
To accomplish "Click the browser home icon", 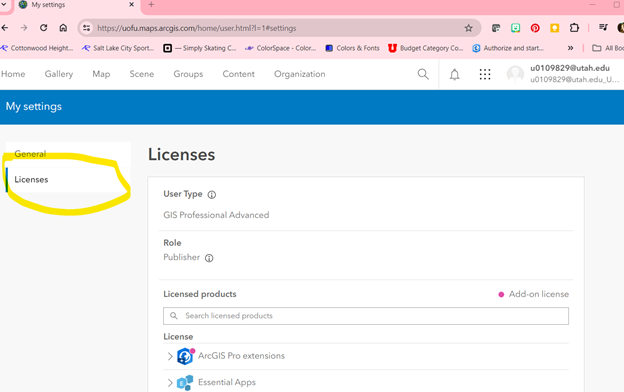I will (63, 28).
